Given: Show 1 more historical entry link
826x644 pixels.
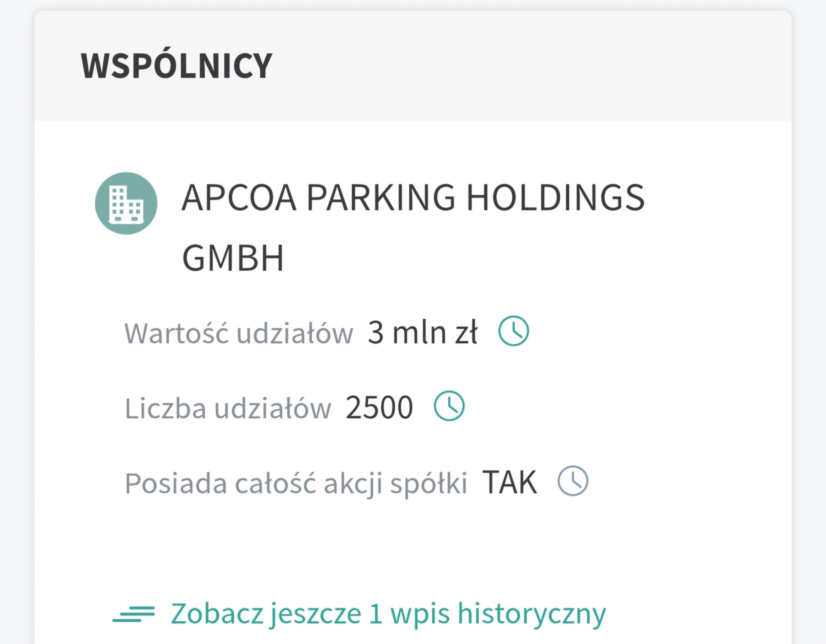Looking at the screenshot, I should [x=388, y=613].
